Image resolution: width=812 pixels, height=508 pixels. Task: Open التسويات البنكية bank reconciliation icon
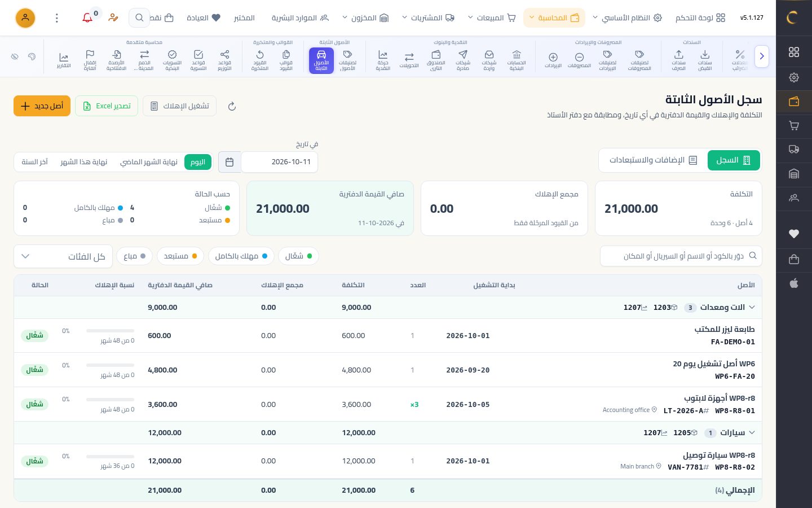(172, 60)
